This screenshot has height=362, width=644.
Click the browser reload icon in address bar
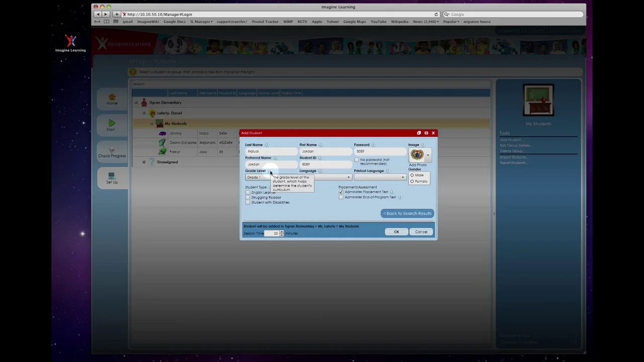point(436,14)
